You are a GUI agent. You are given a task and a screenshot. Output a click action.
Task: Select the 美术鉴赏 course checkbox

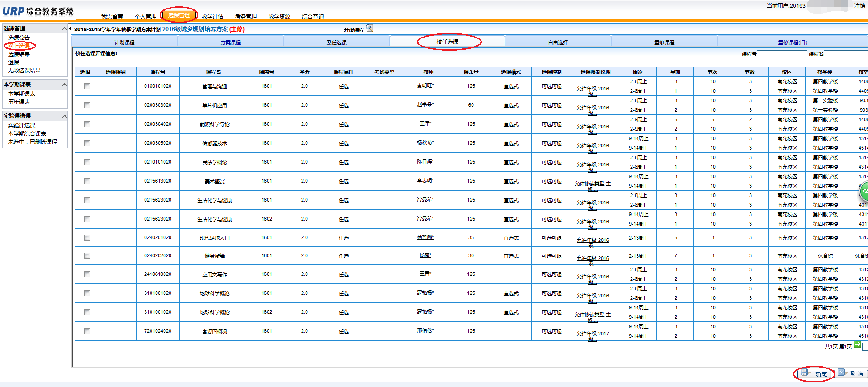pos(87,181)
